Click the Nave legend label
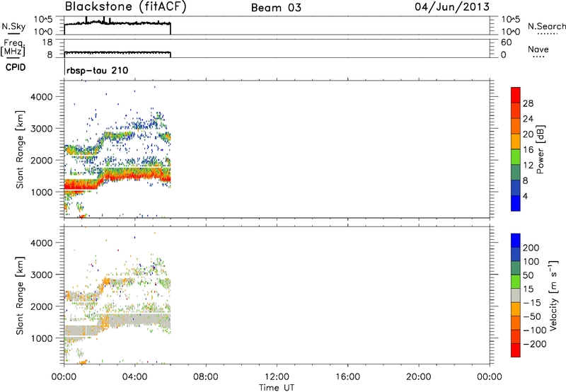Viewport: 566px width, 392px height. (538, 49)
